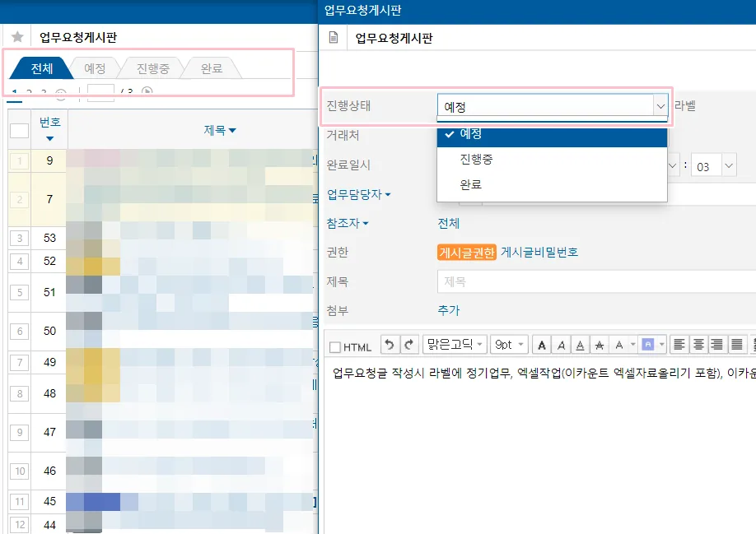Click the 제목 title input field
Screen dimensions: 756x534
(596, 281)
